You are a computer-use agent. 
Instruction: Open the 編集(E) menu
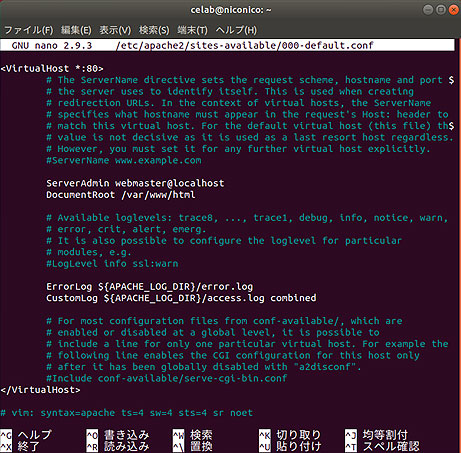click(x=76, y=30)
